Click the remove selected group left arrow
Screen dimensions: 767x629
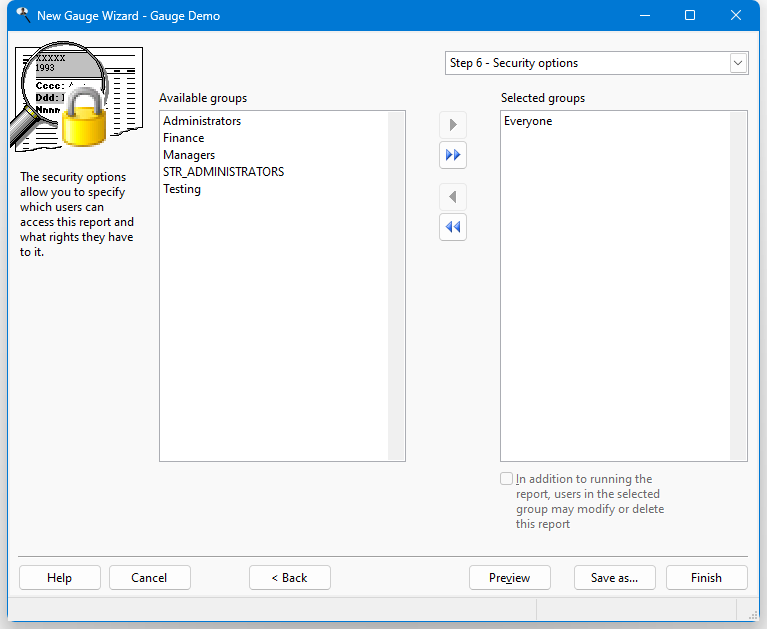tap(453, 197)
